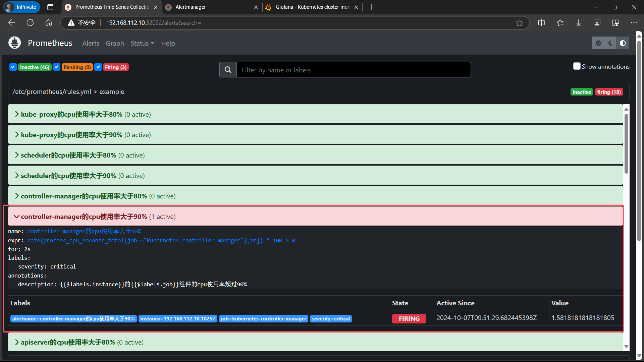Add page to favorites star icon

519,23
